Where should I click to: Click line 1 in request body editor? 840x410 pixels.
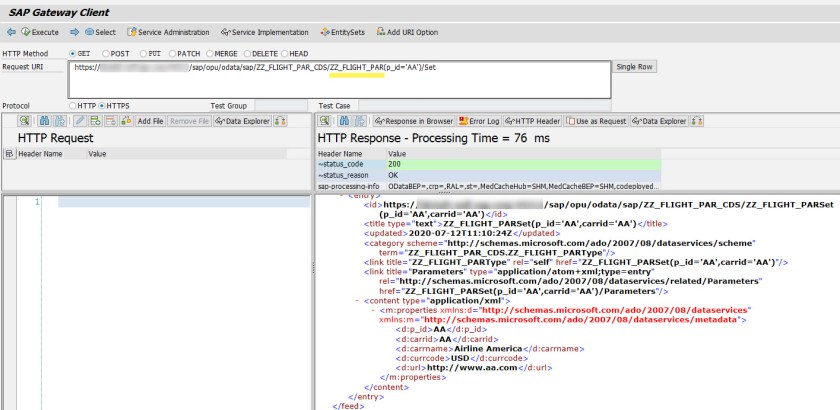pyautogui.click(x=184, y=202)
